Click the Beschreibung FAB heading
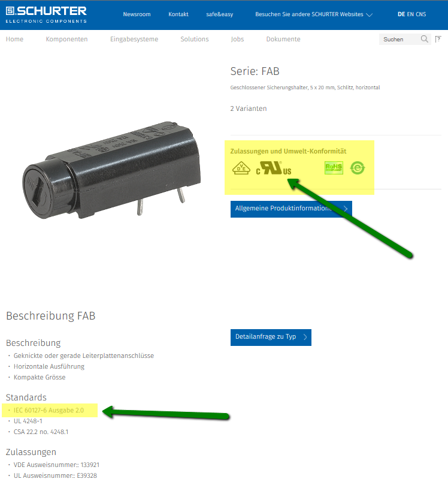 point(51,316)
